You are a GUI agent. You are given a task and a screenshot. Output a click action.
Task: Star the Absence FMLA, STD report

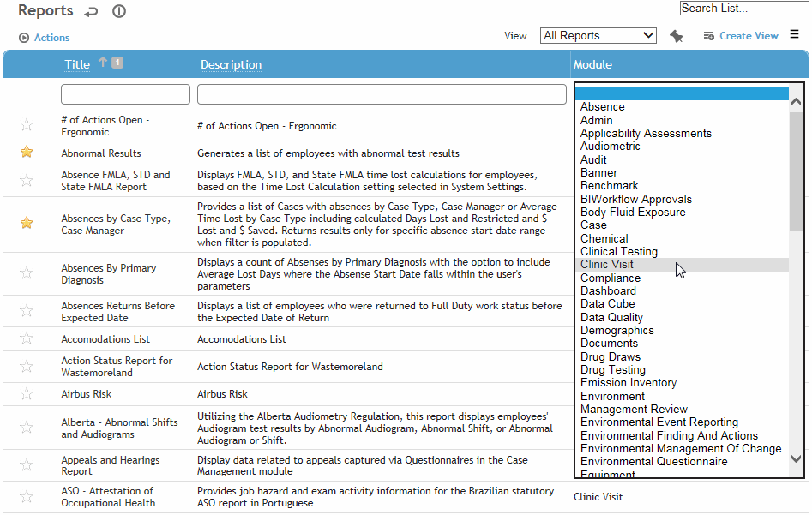point(27,180)
